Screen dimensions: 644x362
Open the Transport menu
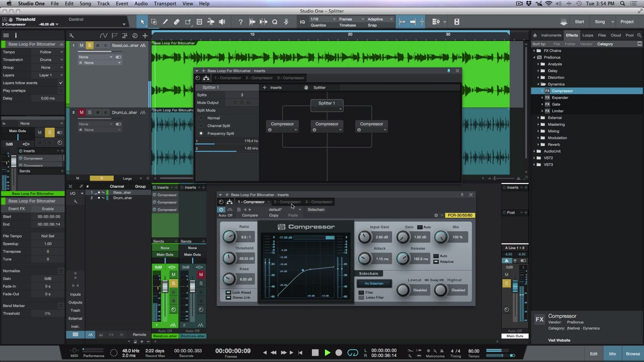click(x=165, y=4)
